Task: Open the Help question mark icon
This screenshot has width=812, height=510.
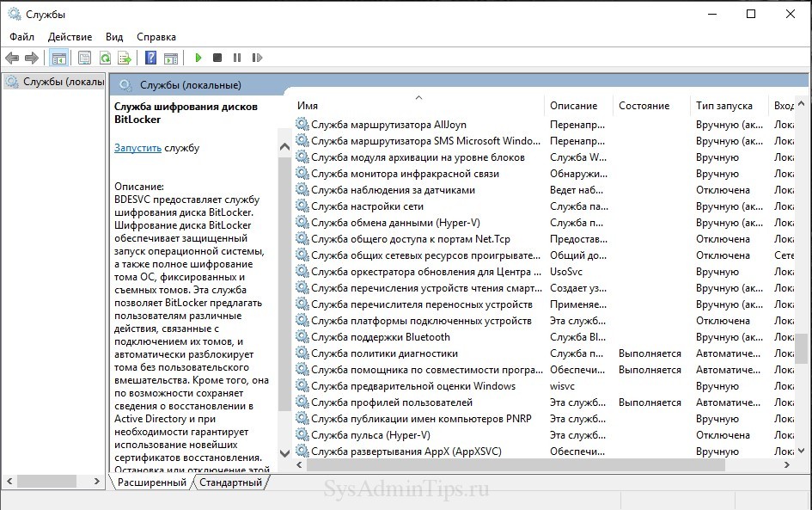Action: 150,58
